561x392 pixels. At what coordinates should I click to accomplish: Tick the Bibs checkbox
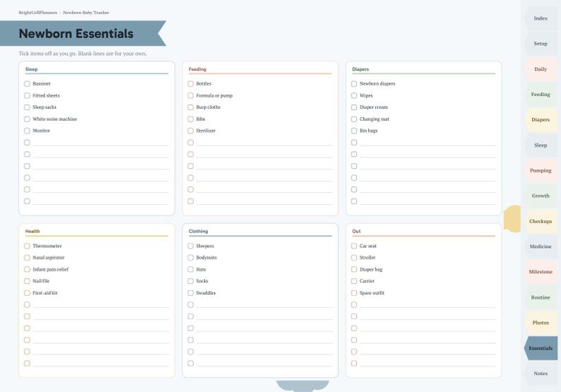point(190,119)
